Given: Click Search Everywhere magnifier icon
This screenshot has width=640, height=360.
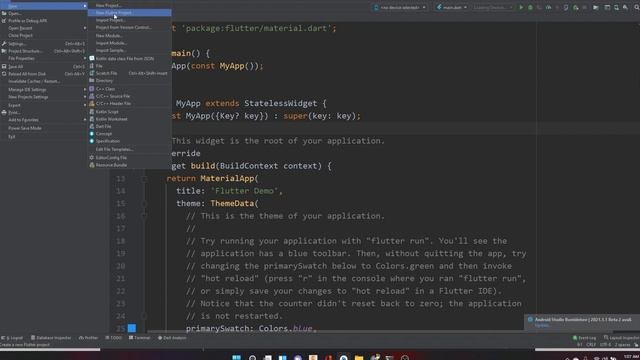Looking at the screenshot, I should click(x=636, y=7).
